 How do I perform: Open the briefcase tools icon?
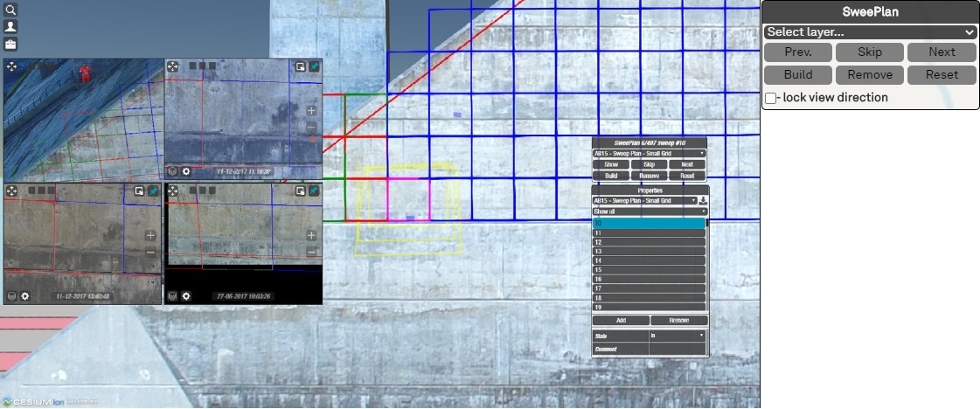click(10, 44)
